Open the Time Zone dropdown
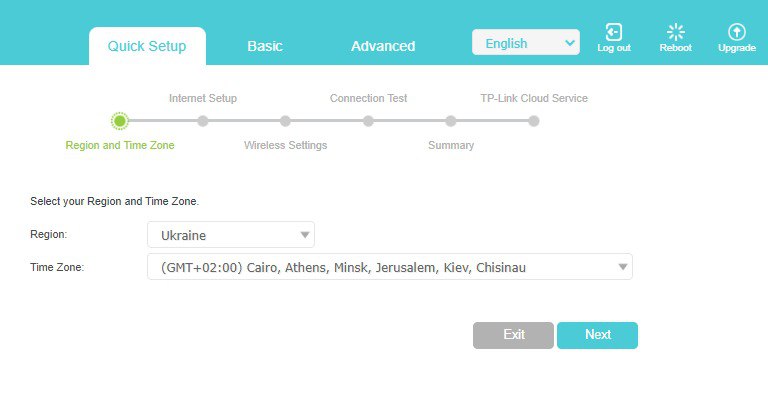This screenshot has width=768, height=405. (389, 267)
